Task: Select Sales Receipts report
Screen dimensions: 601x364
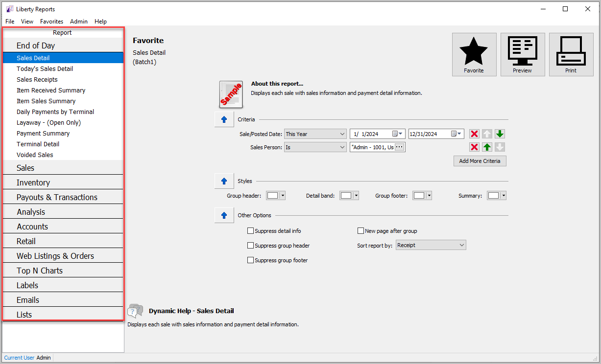Action: tap(63, 79)
